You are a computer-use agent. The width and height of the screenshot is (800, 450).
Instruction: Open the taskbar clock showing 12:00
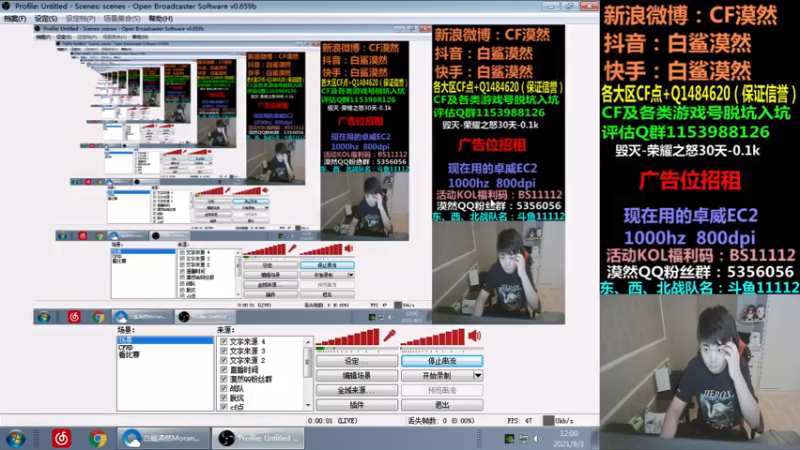point(569,439)
